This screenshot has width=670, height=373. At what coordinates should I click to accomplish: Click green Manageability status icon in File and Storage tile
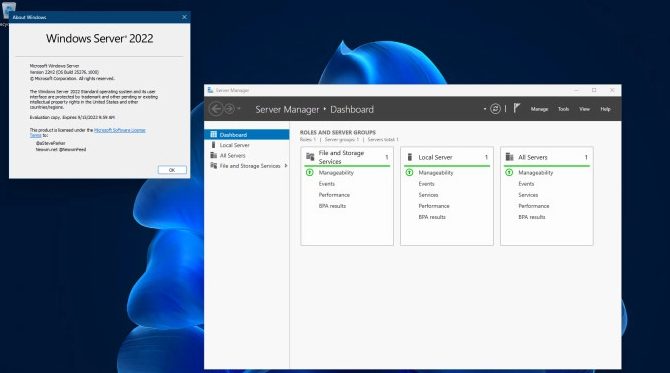coord(310,173)
